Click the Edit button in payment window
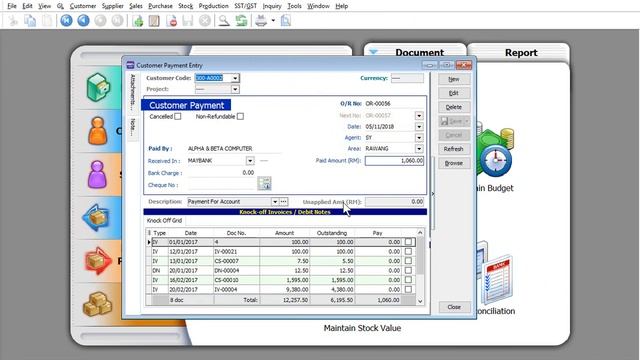Image resolution: width=640 pixels, height=360 pixels. pyautogui.click(x=454, y=93)
